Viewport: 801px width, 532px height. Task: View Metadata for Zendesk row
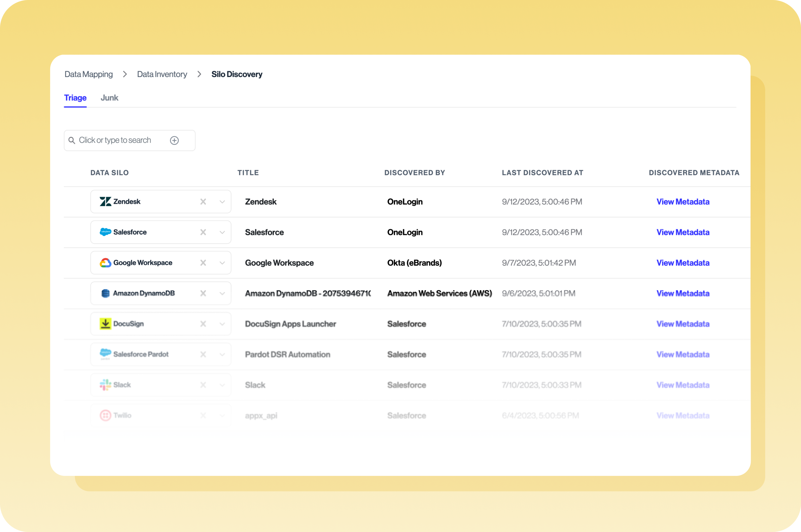click(x=683, y=201)
